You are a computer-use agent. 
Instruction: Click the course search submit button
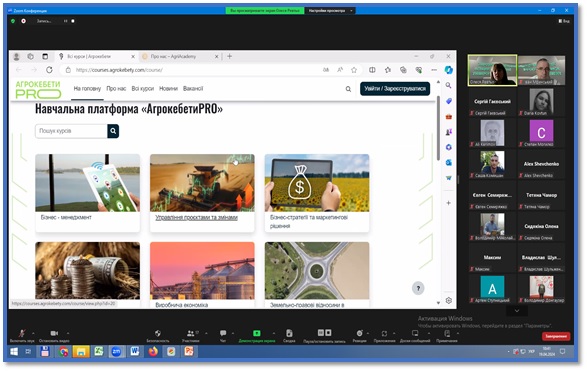tap(113, 131)
